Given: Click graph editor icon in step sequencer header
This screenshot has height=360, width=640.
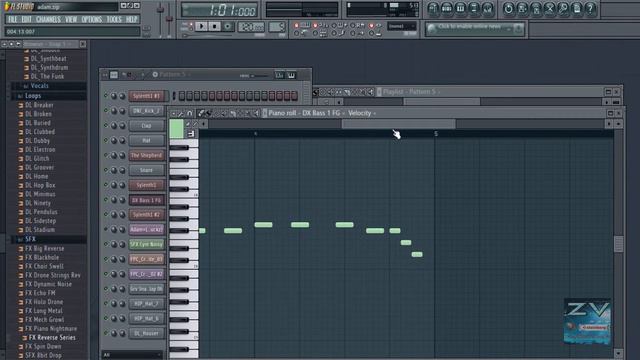Looking at the screenshot, I should pyautogui.click(x=279, y=75).
